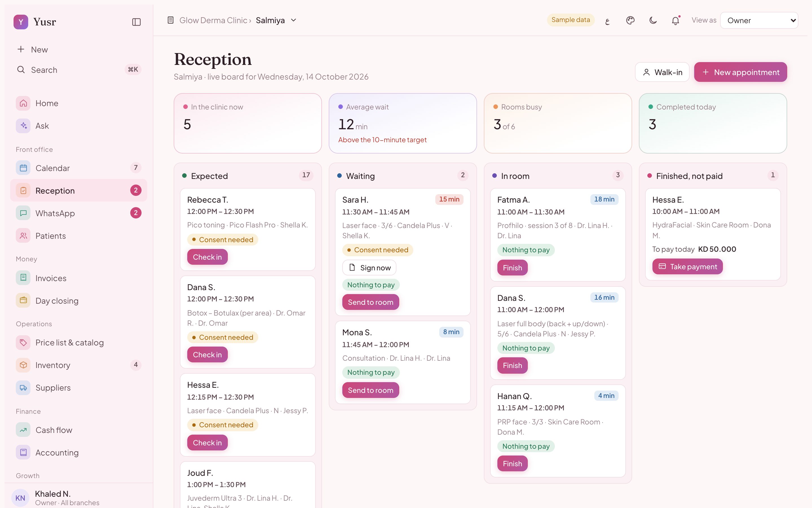Open Inventory page
This screenshot has width=812, height=508.
click(78, 365)
